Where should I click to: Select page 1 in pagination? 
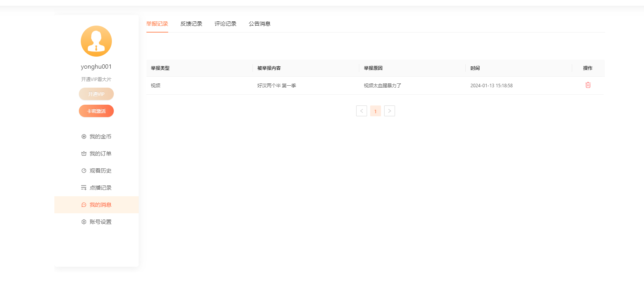point(376,111)
